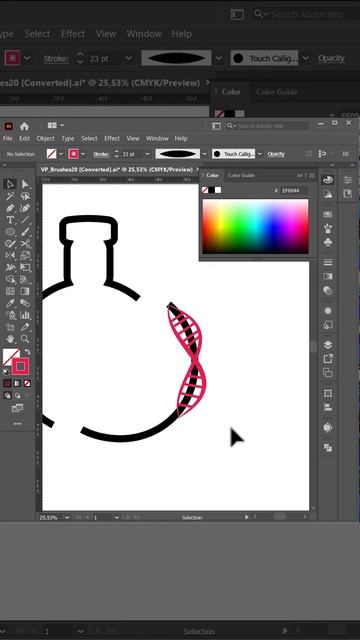This screenshot has height=640, width=360.
Task: Collapse the Color panel with double arrows
Action: (299, 175)
